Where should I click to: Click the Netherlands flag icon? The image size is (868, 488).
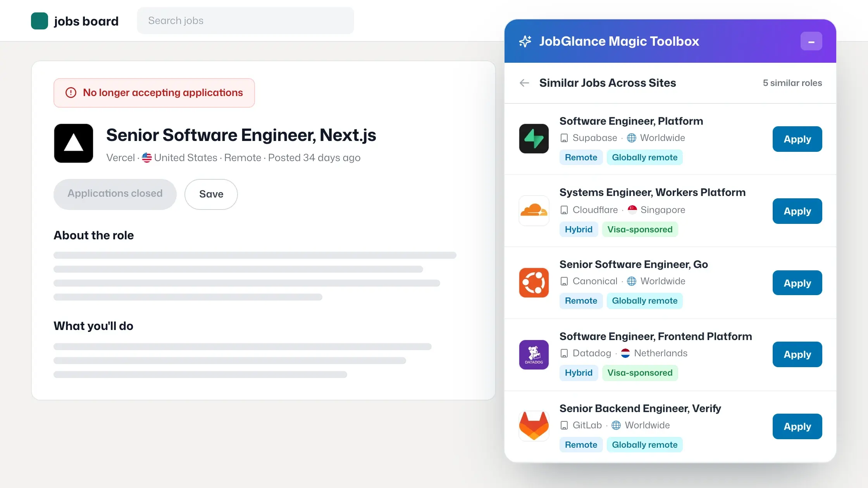pos(625,353)
